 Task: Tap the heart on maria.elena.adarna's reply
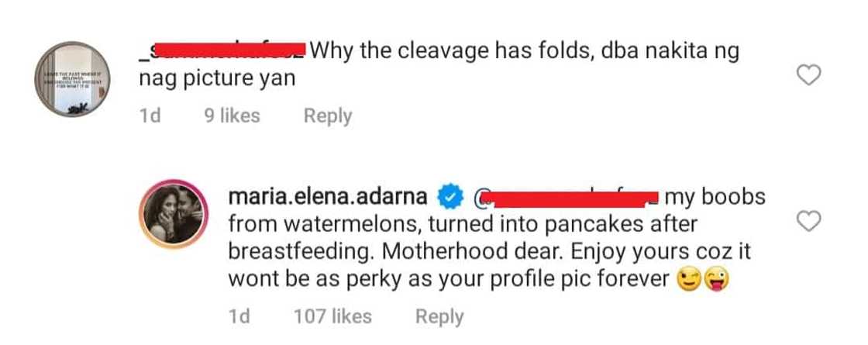click(810, 222)
